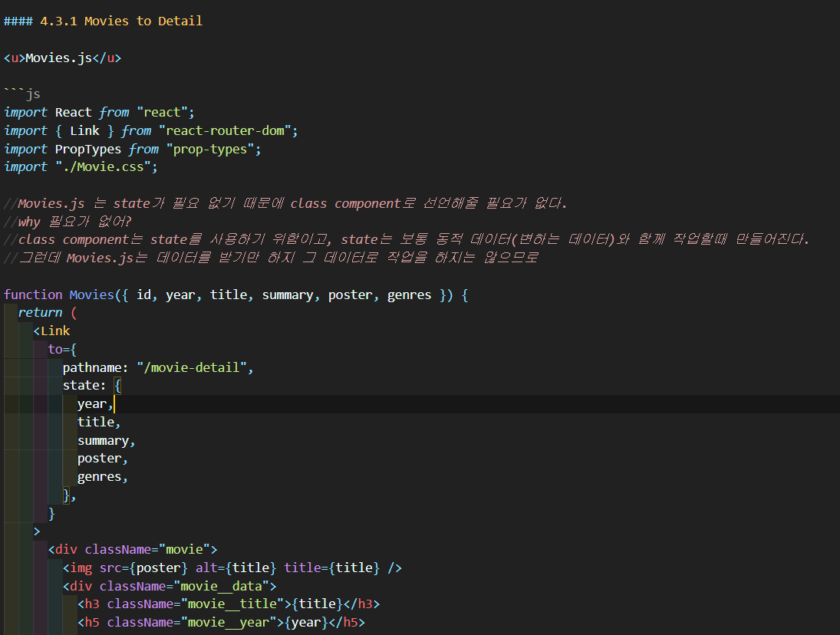Click the "year," line with the cursor
Viewport: 840px width, 635px height.
[x=95, y=404]
